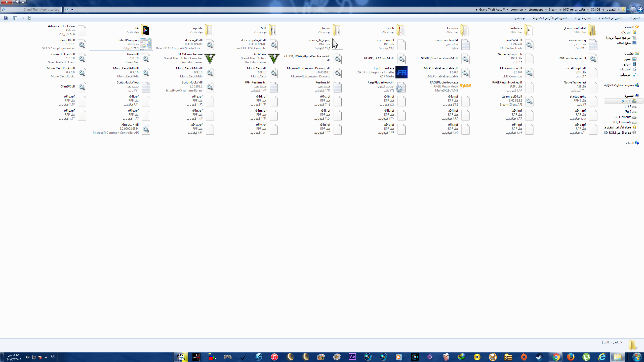Select the GTAVLauncher.exe file icon
Image resolution: width=644 pixels, height=362 pixels.
coord(210,58)
